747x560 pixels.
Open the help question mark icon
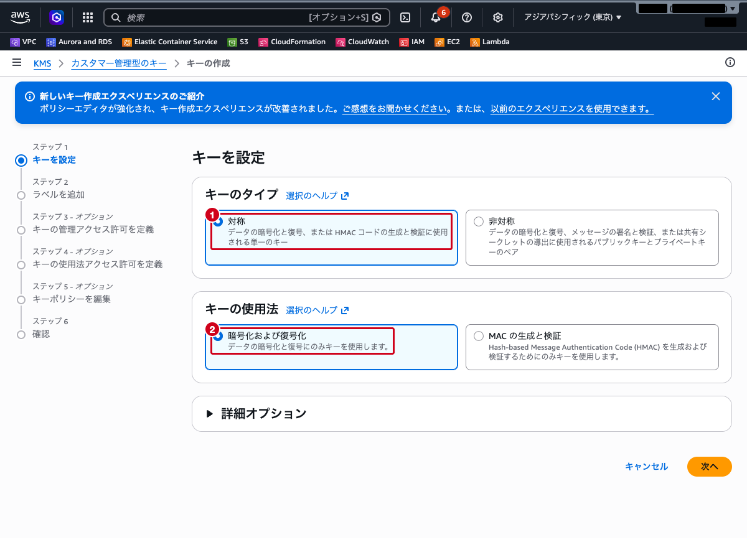pyautogui.click(x=467, y=17)
